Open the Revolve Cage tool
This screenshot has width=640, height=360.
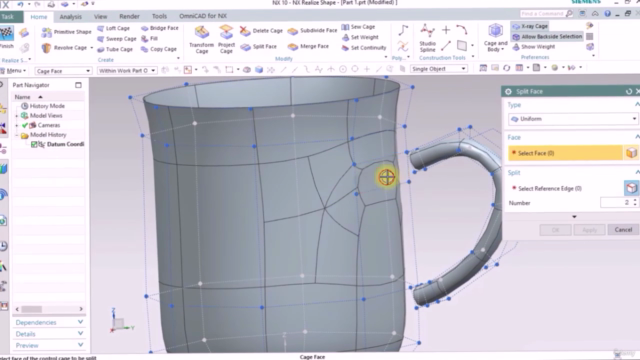tap(67, 48)
